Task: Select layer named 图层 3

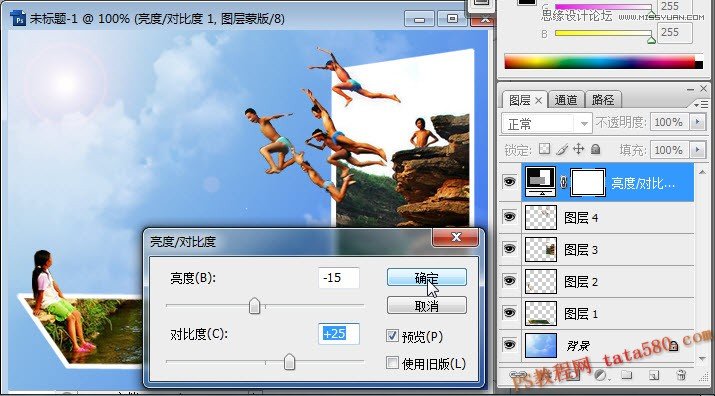Action: pos(581,250)
